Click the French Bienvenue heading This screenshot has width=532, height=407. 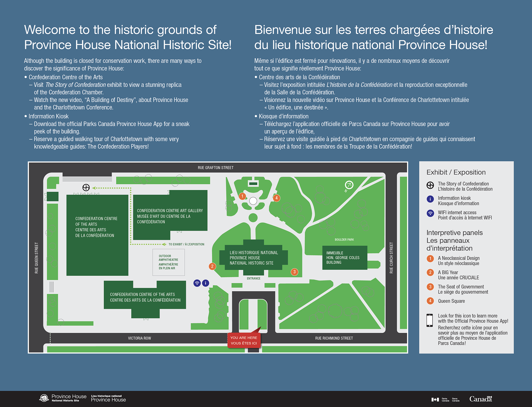374,37
